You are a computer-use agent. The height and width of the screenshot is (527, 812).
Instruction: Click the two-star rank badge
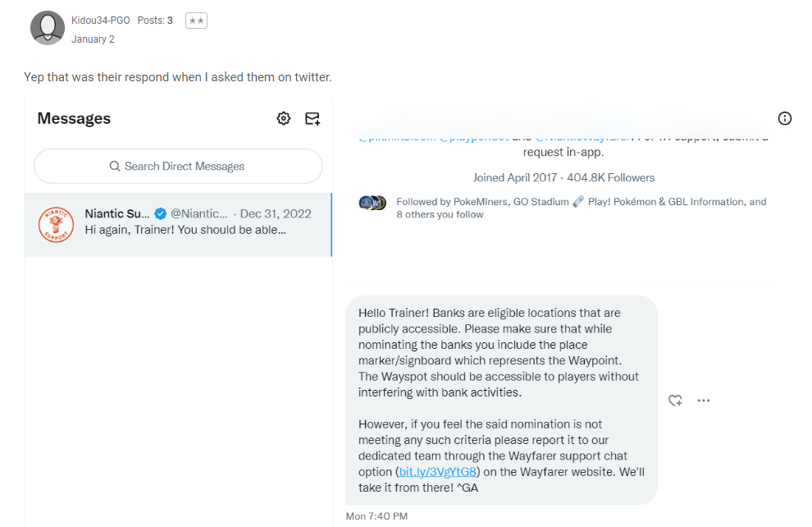196,21
